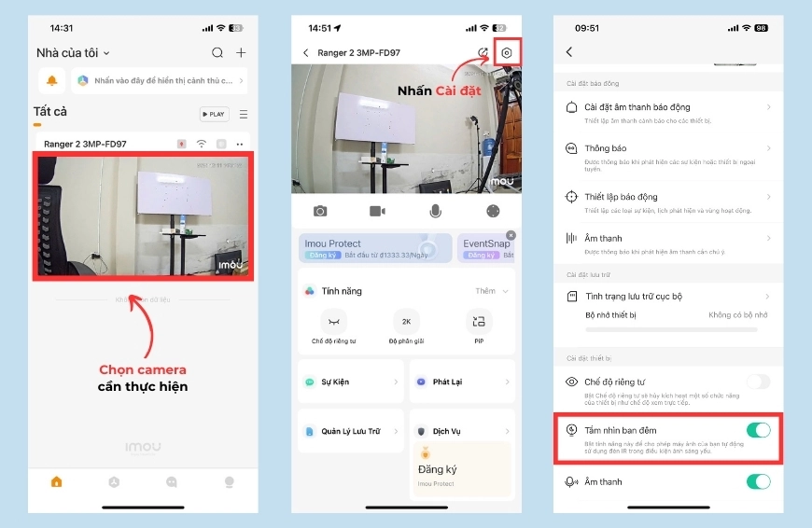Expand Tính năng with Thêm dropdown
Image resolution: width=812 pixels, height=528 pixels.
[492, 291]
